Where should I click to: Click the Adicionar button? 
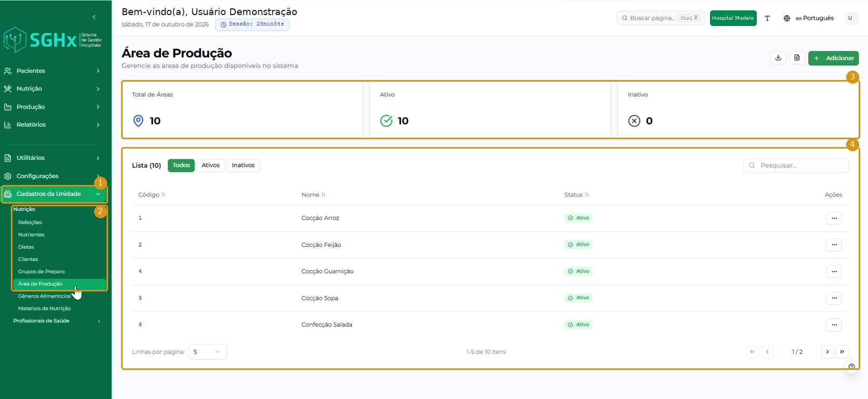tap(833, 58)
